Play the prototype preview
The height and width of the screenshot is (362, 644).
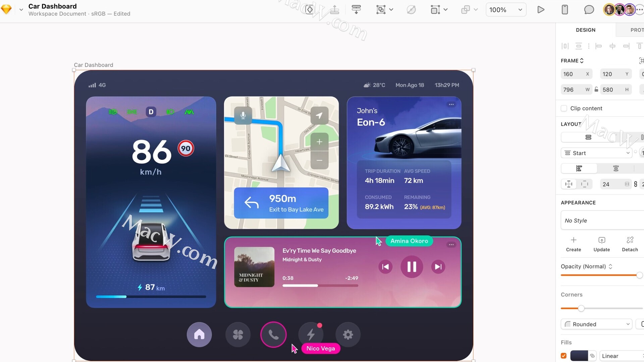tap(541, 10)
